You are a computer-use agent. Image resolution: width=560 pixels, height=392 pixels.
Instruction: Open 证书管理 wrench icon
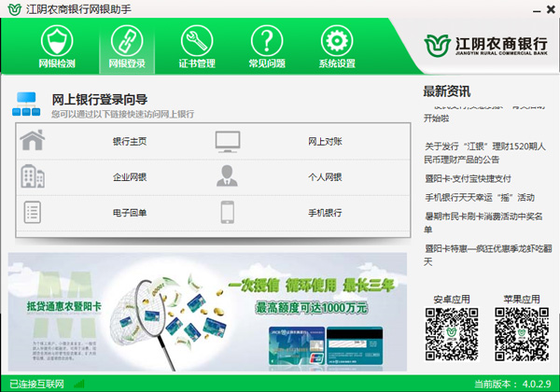(x=197, y=41)
